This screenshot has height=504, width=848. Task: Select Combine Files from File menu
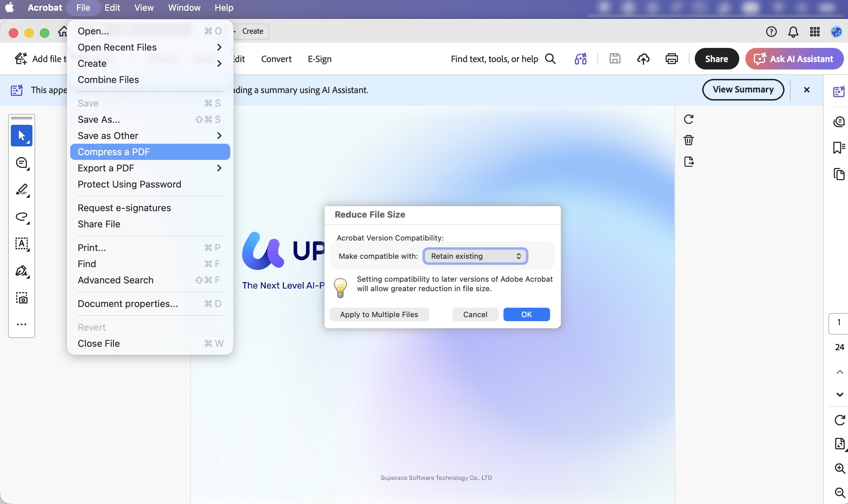pos(150,80)
